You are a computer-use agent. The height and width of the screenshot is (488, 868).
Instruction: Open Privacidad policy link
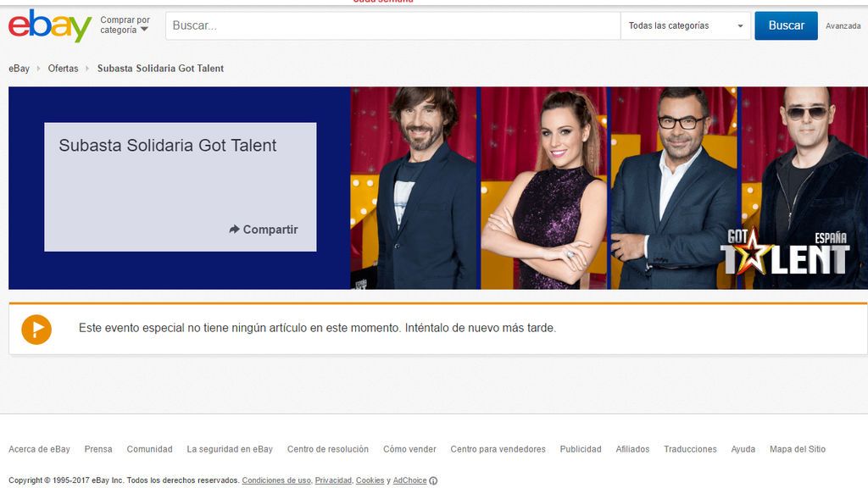tap(333, 480)
